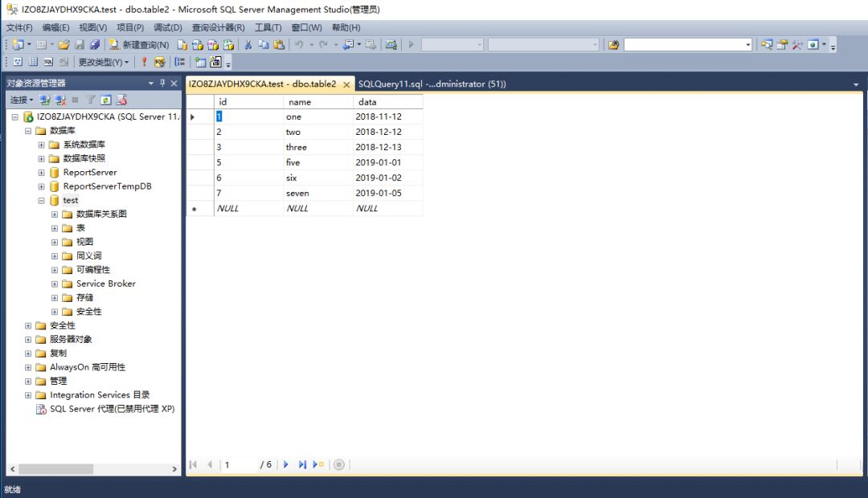This screenshot has height=498, width=868.
Task: Click the Solution Explorer magnifier icon
Action: tap(766, 45)
